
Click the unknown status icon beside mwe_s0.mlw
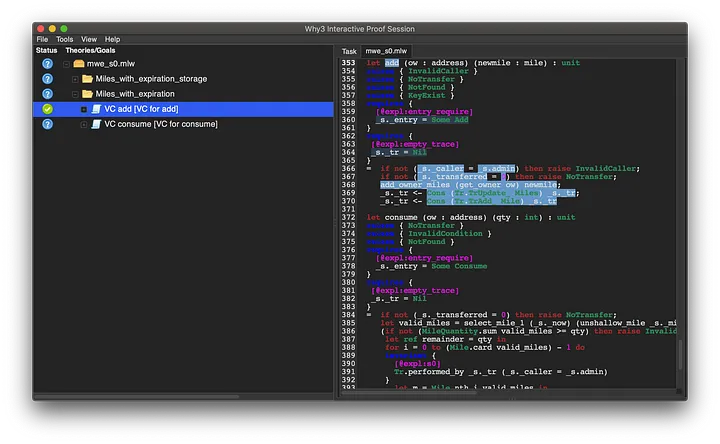pyautogui.click(x=47, y=64)
